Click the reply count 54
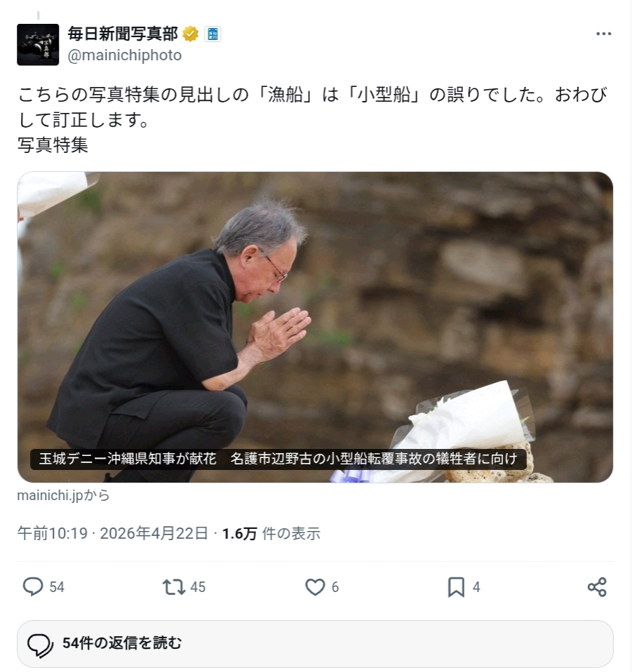 pos(57,587)
